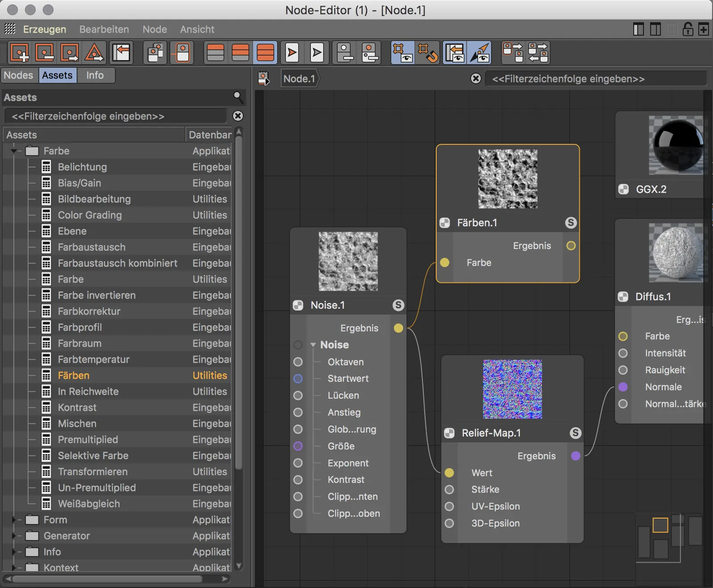The width and height of the screenshot is (713, 588).
Task: Click the group nodes toolbar icon
Action: click(x=156, y=53)
